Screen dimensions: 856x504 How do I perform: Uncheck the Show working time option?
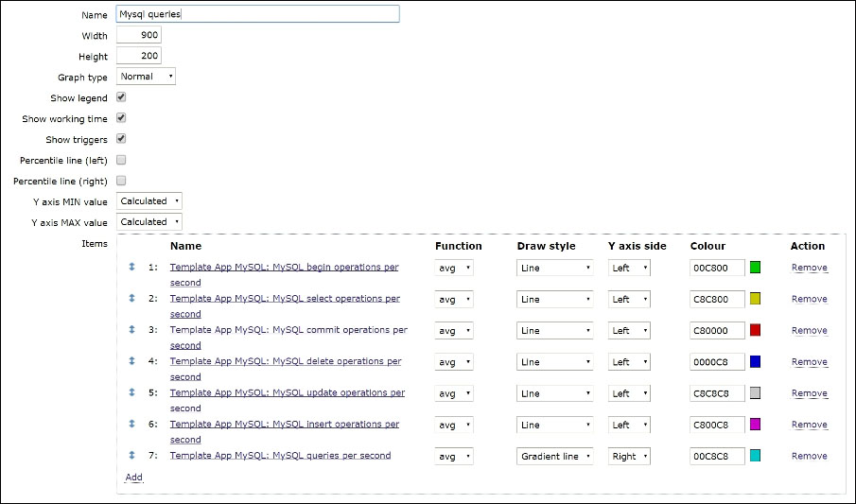pyautogui.click(x=121, y=118)
